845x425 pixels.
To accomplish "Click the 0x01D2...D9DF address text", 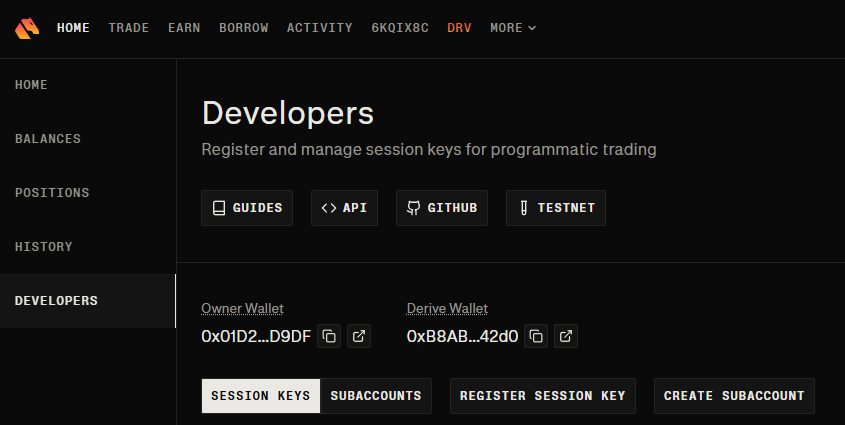I will tap(256, 337).
